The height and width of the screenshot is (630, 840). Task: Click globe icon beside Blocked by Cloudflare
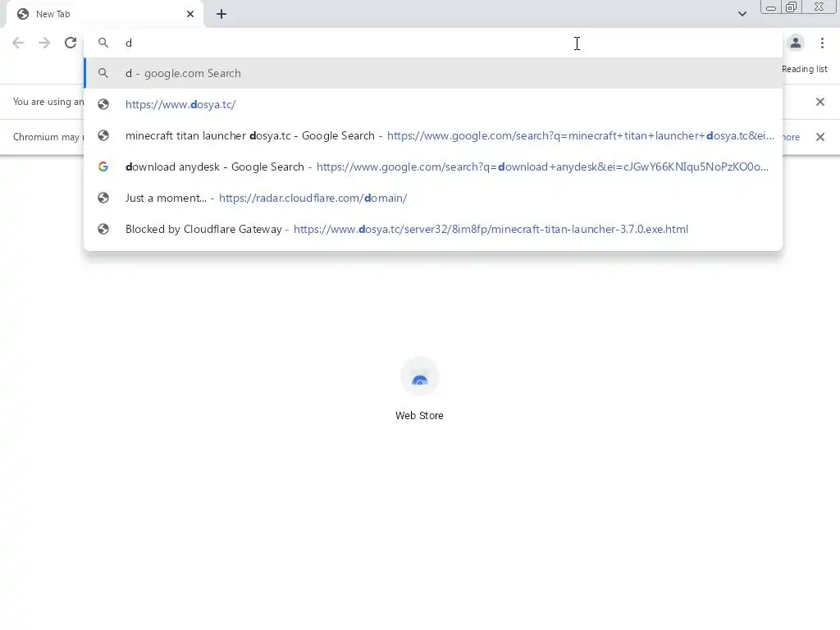[x=103, y=229]
